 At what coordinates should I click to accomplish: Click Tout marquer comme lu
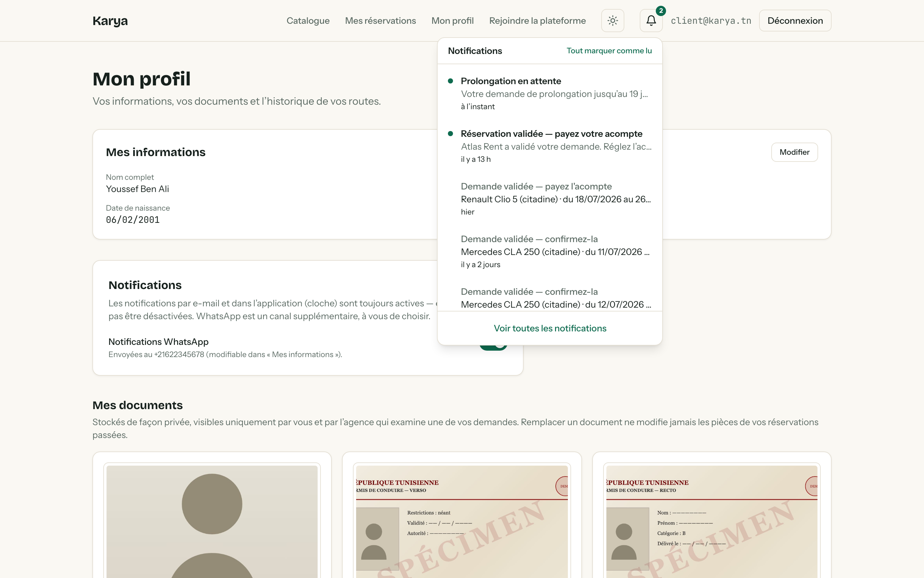(x=609, y=51)
